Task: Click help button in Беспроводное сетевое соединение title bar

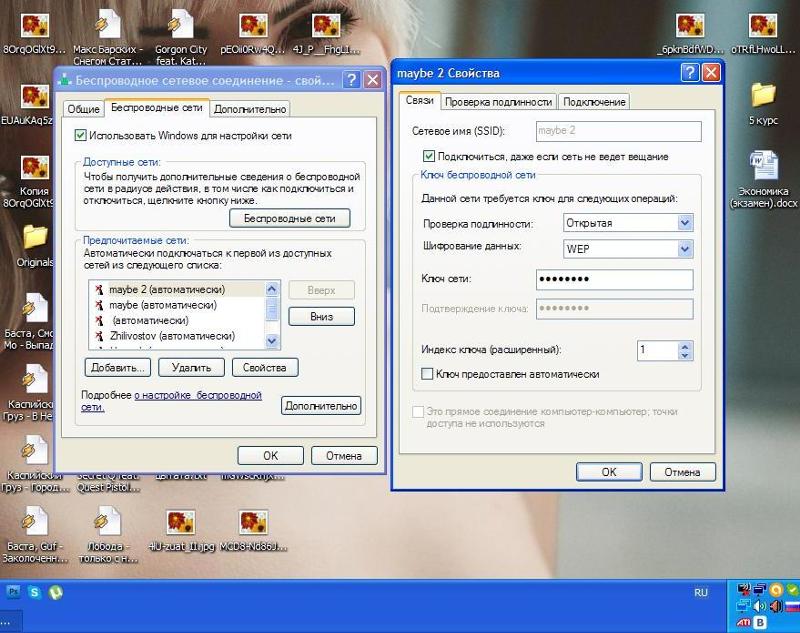Action: (351, 80)
